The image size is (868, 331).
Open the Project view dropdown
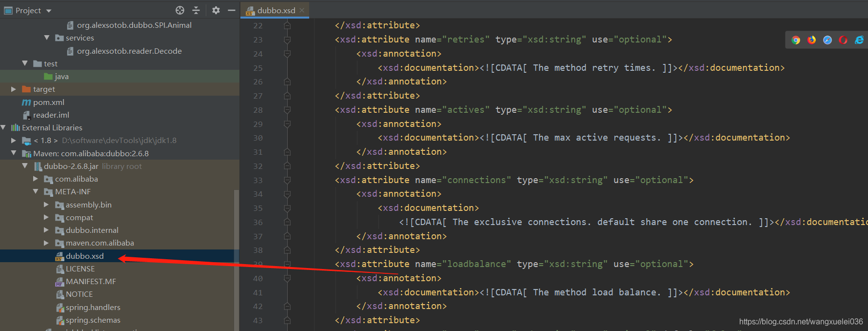[x=48, y=11]
